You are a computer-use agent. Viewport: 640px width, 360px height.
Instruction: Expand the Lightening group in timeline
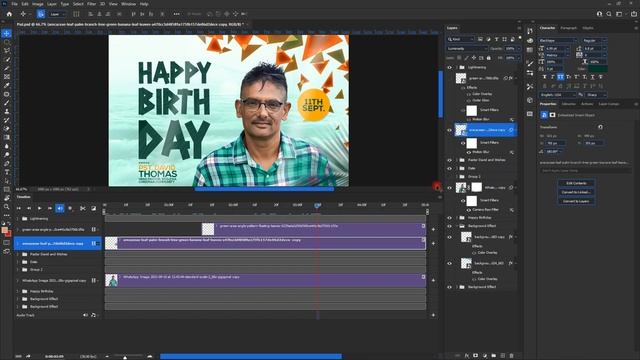(x=18, y=219)
